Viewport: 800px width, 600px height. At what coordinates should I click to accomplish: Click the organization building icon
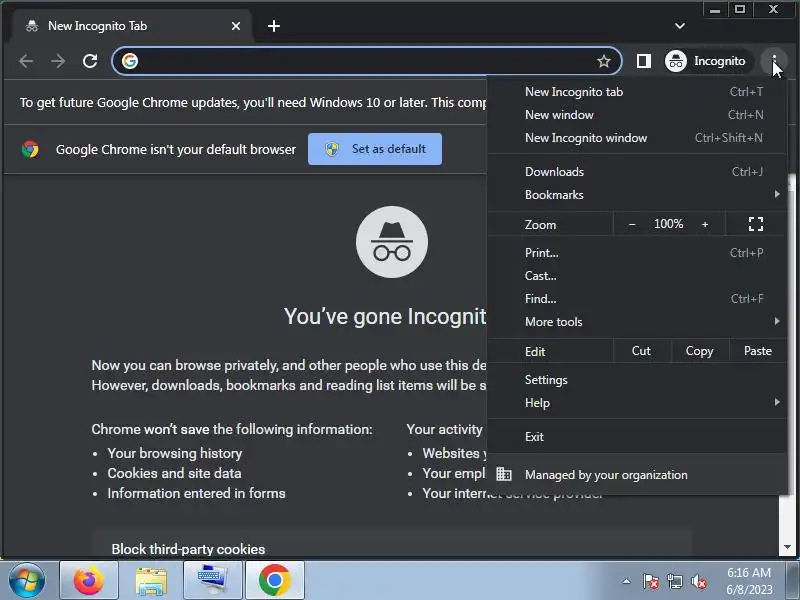(x=504, y=474)
